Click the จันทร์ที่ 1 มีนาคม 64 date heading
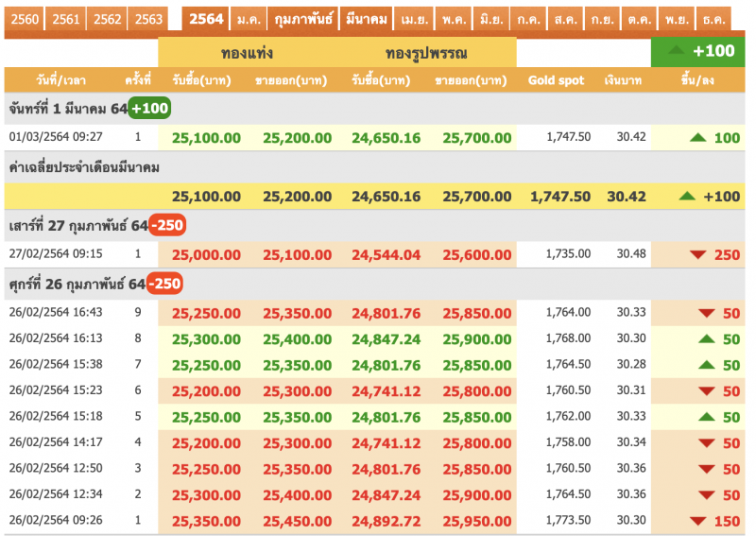This screenshot has height=536, width=756. tap(68, 109)
